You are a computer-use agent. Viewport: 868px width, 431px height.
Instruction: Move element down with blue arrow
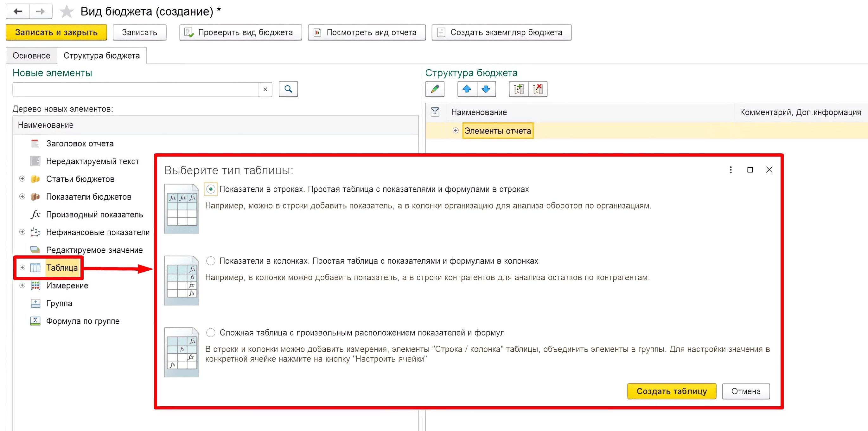pos(486,89)
